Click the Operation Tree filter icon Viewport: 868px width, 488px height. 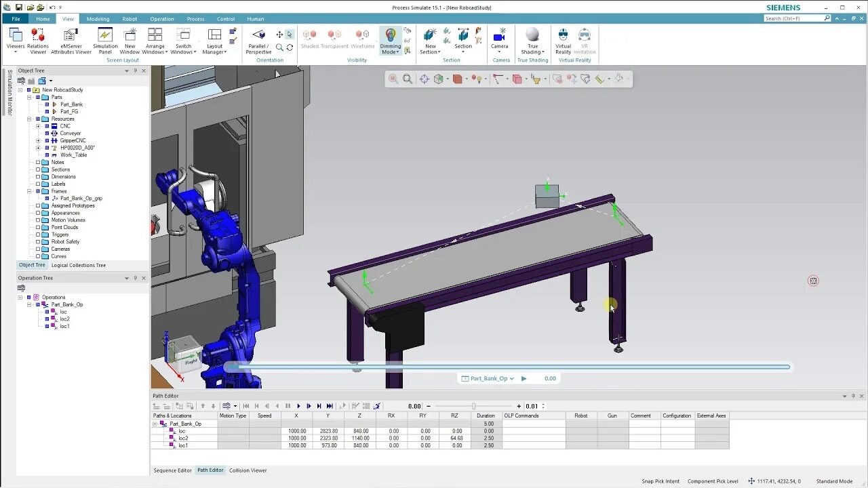22,288
